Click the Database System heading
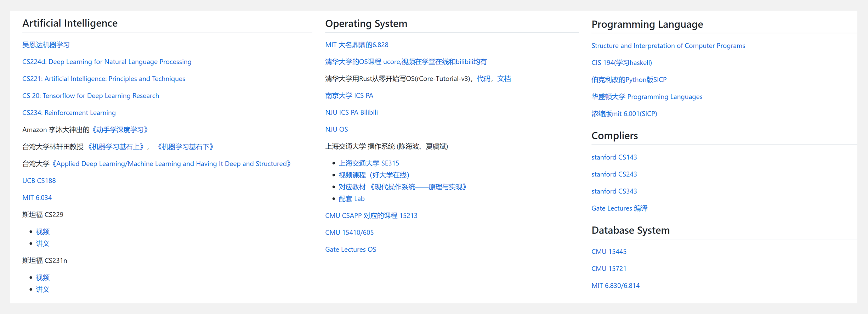Image resolution: width=868 pixels, height=314 pixels. pyautogui.click(x=630, y=230)
